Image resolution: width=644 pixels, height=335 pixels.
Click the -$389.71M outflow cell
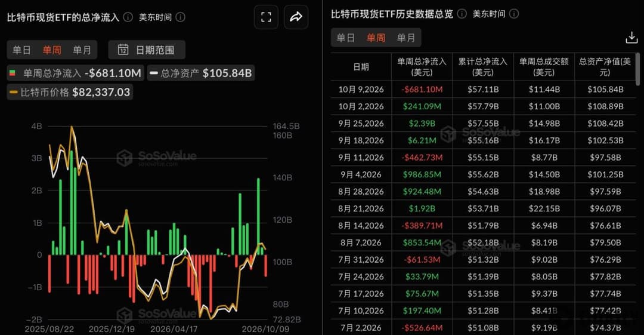(x=422, y=226)
